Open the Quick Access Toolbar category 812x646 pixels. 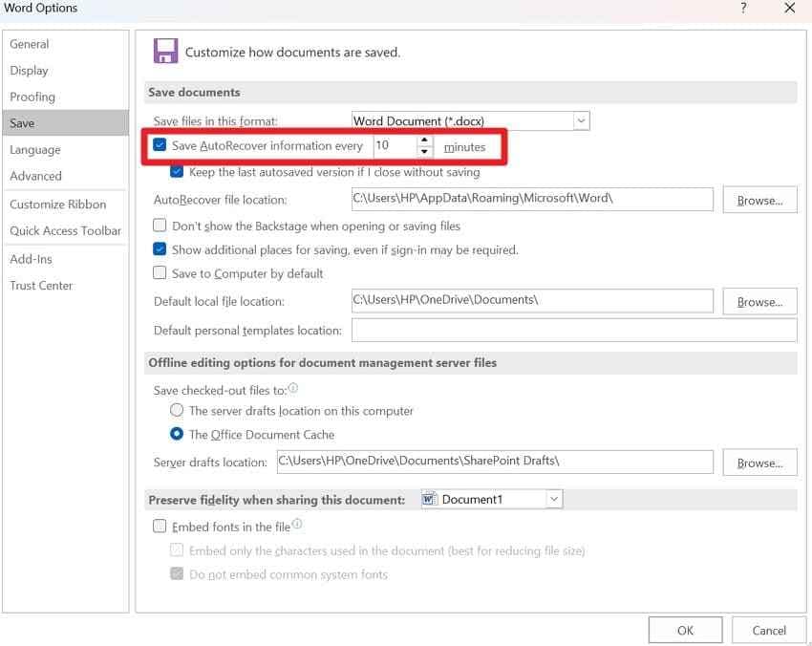65,231
